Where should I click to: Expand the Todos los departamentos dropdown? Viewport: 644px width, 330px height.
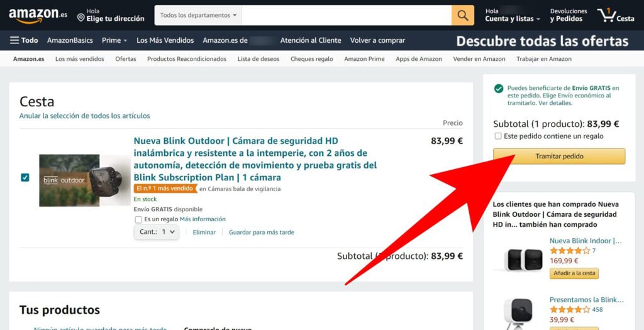[198, 15]
